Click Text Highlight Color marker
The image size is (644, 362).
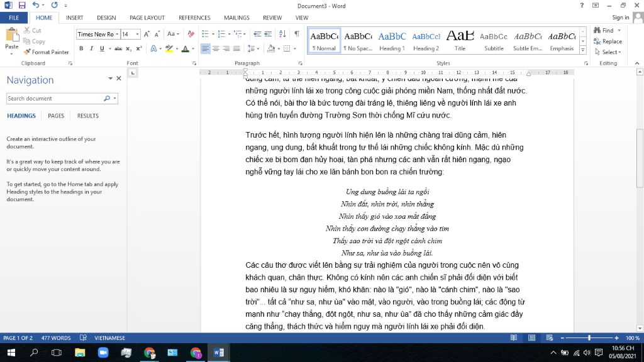tap(169, 48)
